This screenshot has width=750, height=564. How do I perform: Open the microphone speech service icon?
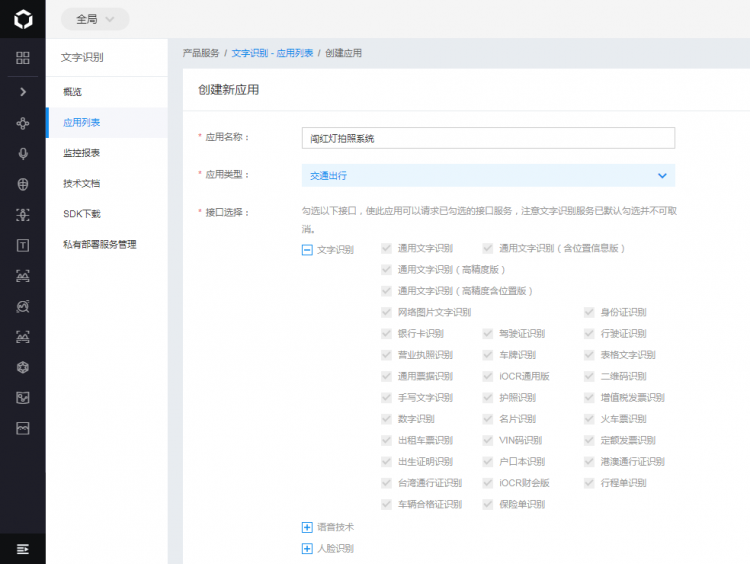point(22,154)
